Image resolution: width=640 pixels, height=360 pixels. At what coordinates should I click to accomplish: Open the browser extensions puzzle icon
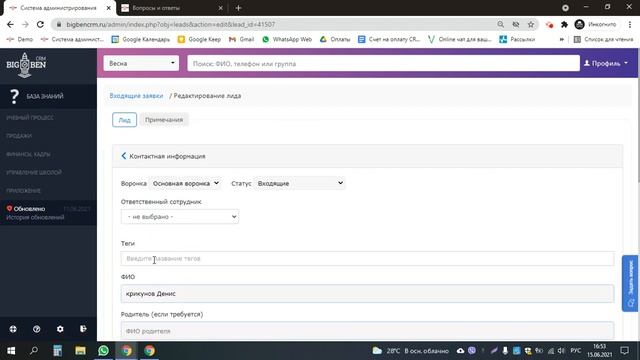click(564, 24)
